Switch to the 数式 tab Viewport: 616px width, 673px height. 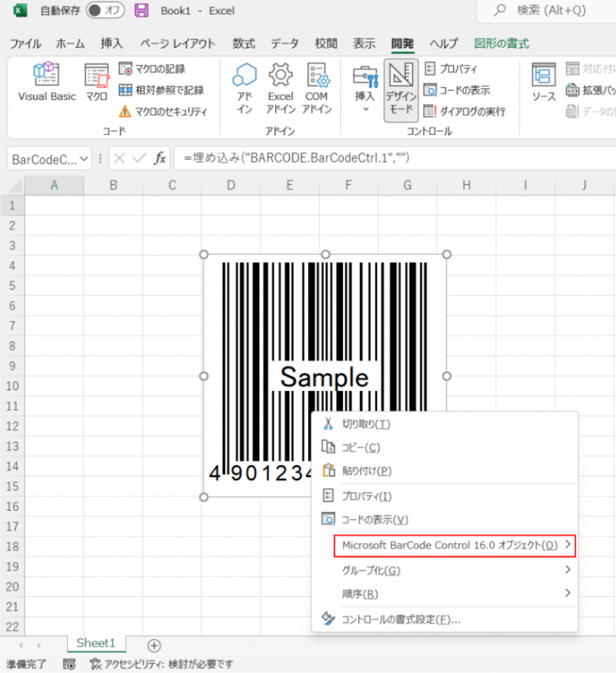[244, 43]
